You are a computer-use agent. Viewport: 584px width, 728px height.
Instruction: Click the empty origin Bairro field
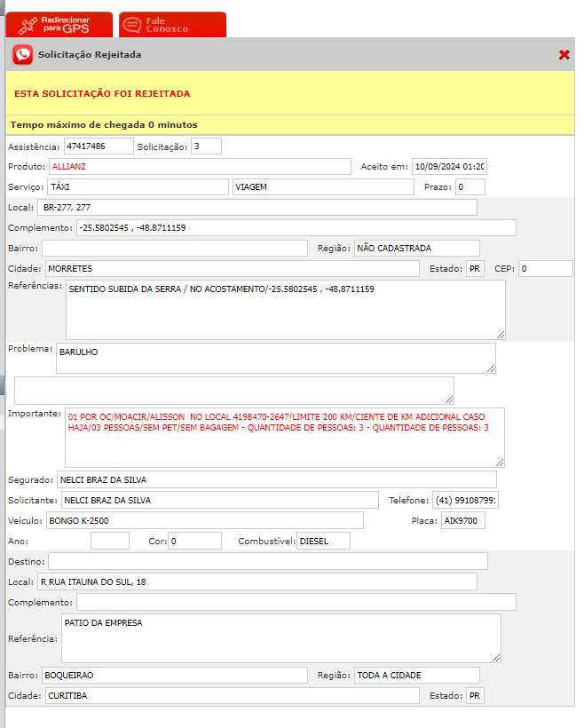(175, 249)
